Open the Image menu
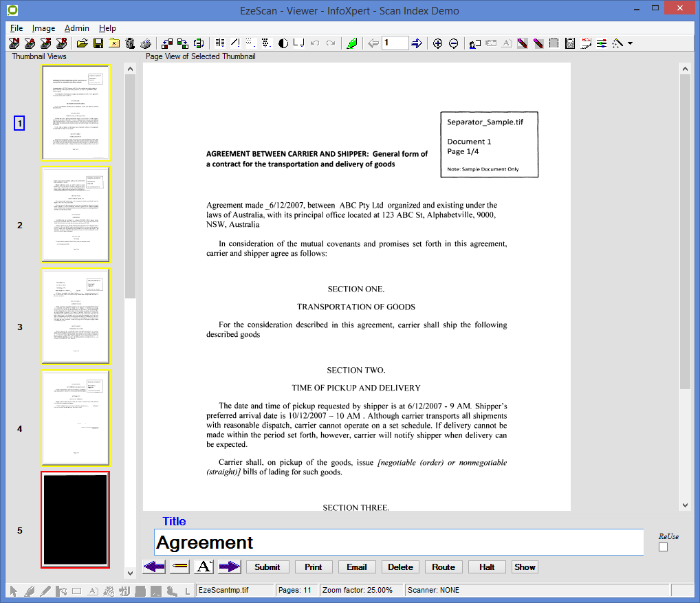Image resolution: width=700 pixels, height=603 pixels. 43,28
